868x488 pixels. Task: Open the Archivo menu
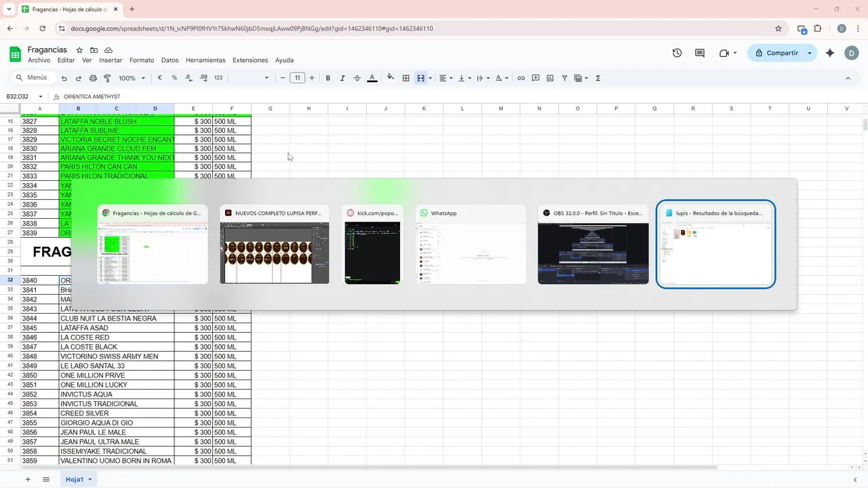pos(39,60)
